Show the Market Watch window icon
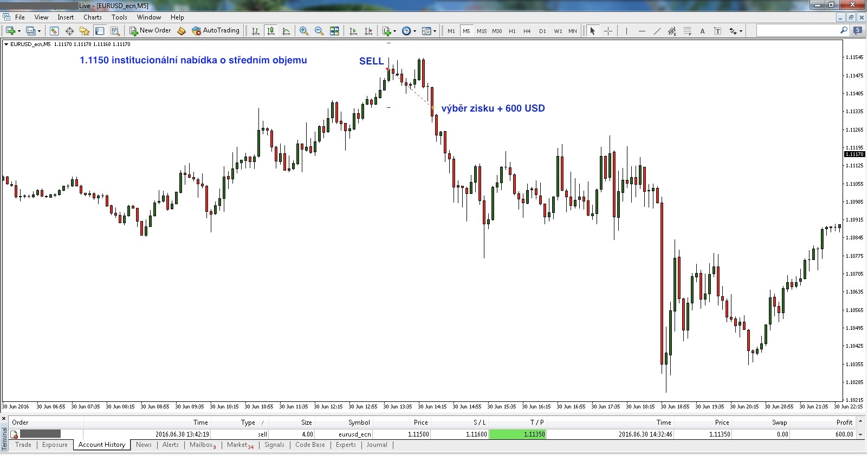Screen dimensions: 868x455 [54, 31]
